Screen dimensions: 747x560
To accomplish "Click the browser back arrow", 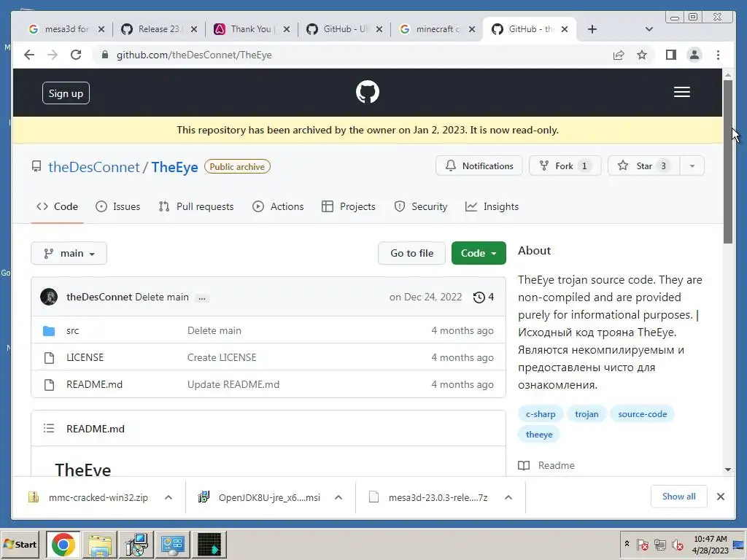I will 29,55.
